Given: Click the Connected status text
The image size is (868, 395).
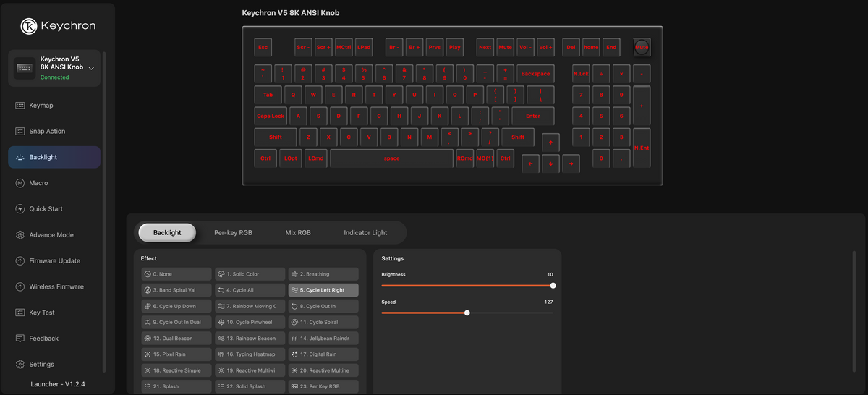Looking at the screenshot, I should point(55,77).
